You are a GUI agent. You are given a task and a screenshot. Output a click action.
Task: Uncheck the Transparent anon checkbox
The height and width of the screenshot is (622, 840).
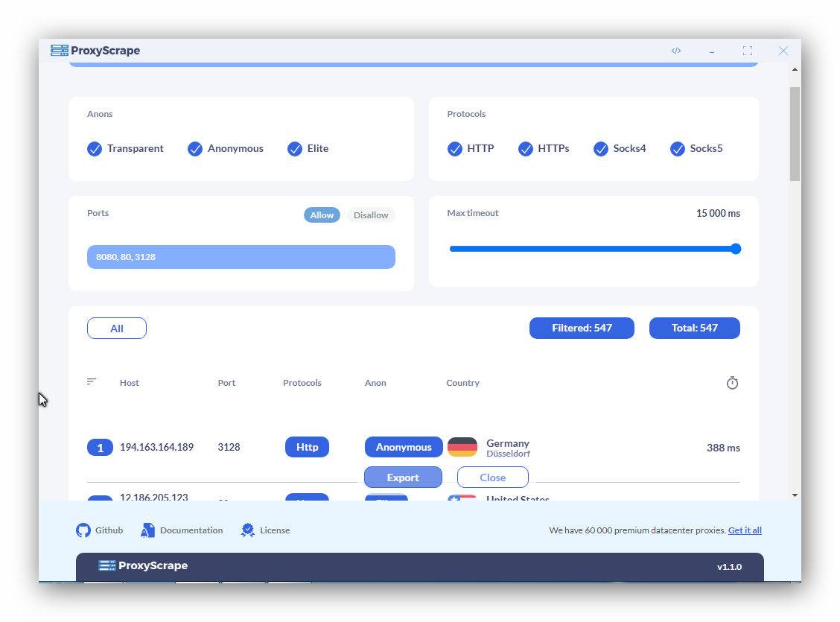[95, 148]
